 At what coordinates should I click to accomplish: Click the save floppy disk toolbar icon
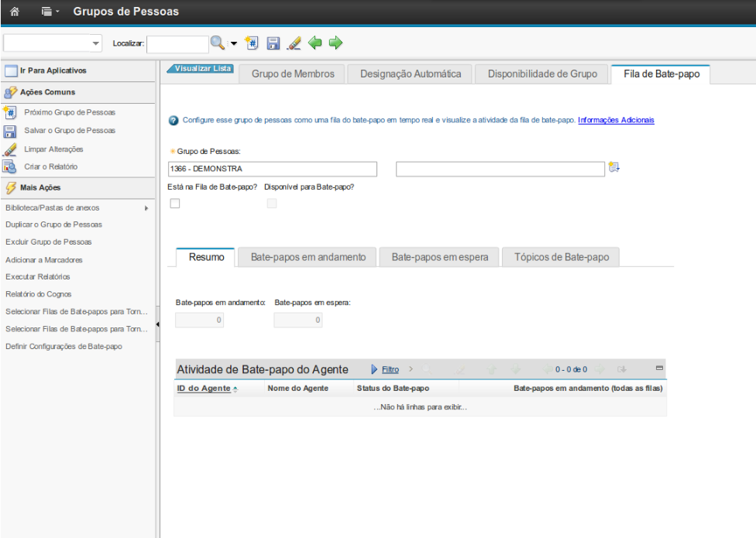tap(273, 43)
